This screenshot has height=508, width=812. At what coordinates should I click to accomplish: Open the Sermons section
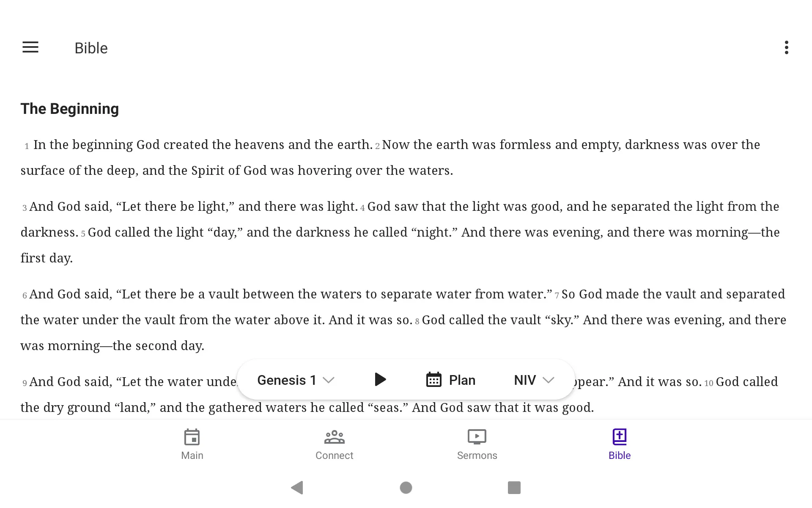coord(477,443)
